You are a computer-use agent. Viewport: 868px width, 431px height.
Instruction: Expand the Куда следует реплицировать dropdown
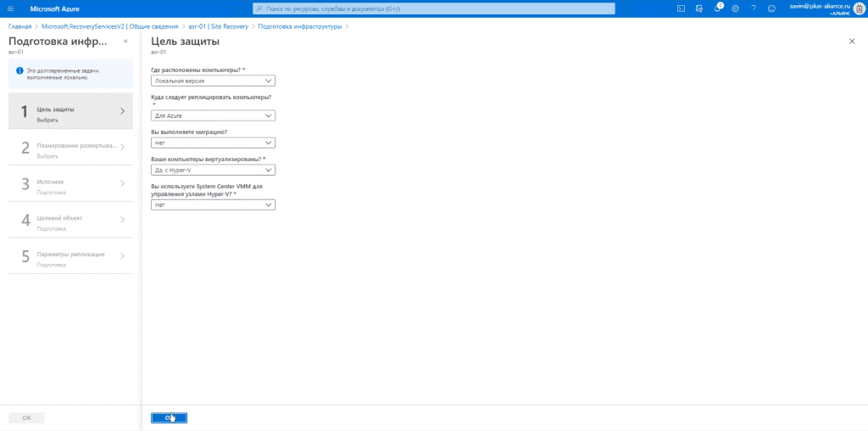[213, 115]
